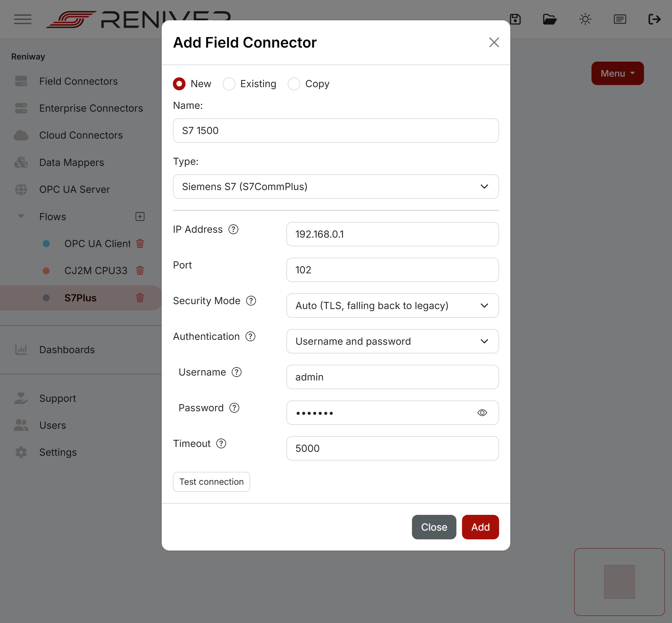Click the save configuration icon

(x=515, y=19)
